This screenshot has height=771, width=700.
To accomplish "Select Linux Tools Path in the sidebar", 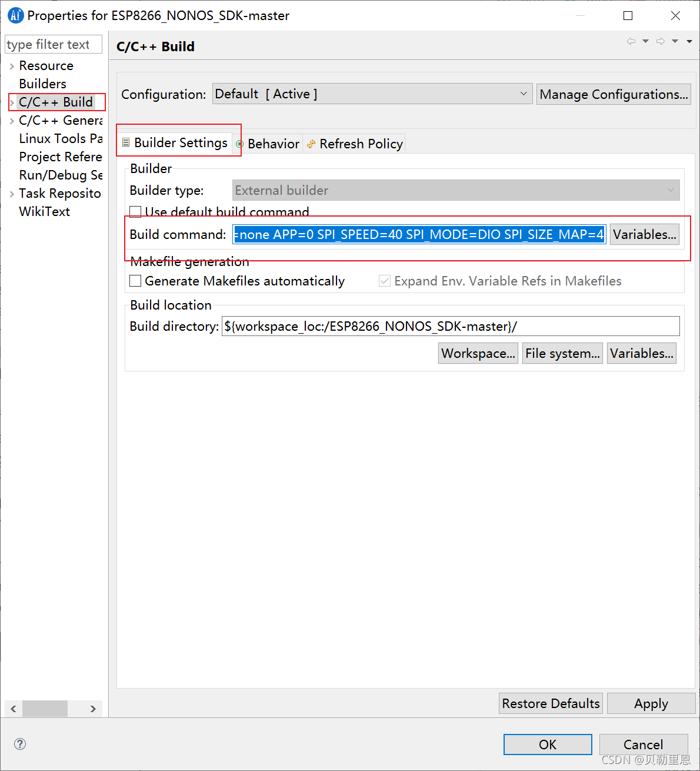I will click(x=61, y=138).
